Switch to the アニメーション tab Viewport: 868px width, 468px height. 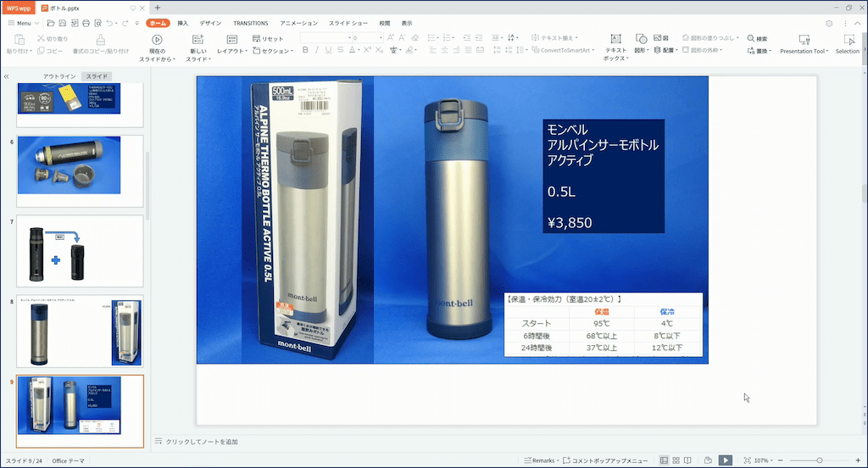298,23
